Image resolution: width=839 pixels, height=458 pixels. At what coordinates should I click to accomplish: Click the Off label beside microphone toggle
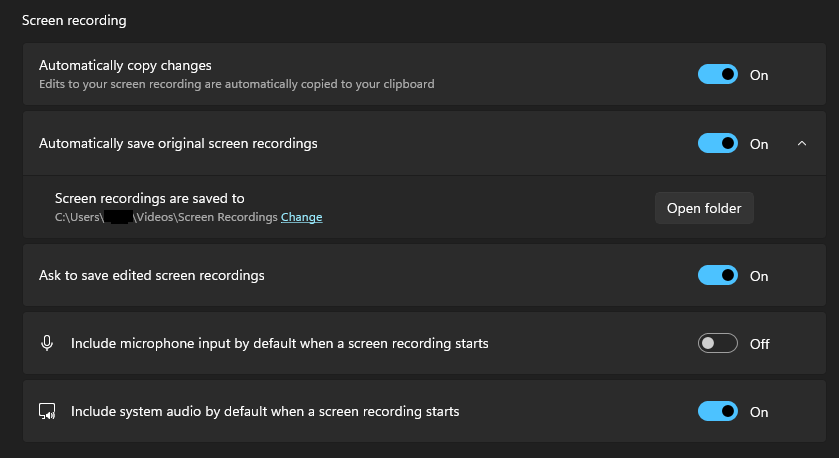[x=759, y=344]
